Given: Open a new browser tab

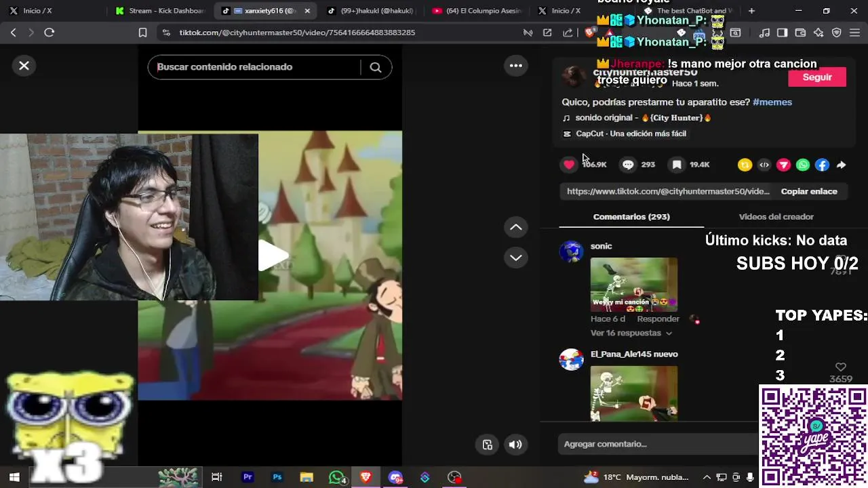Looking at the screenshot, I should [751, 11].
